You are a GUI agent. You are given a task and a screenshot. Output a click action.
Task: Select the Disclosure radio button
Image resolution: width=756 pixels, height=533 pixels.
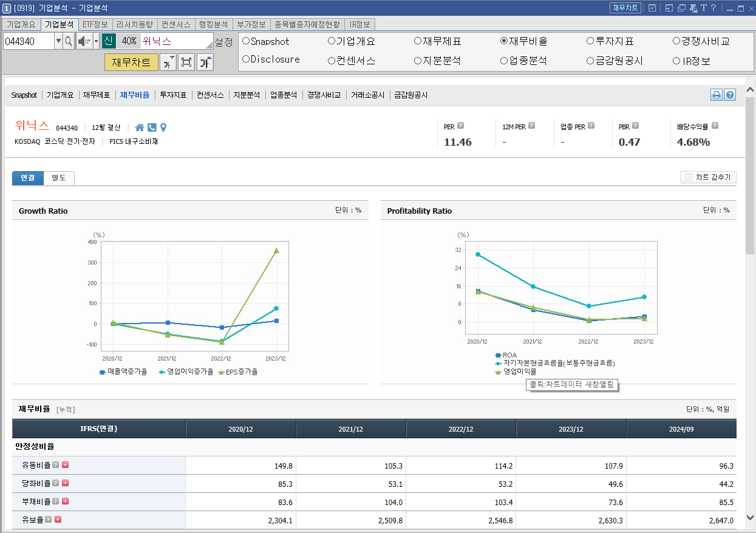[x=246, y=59]
